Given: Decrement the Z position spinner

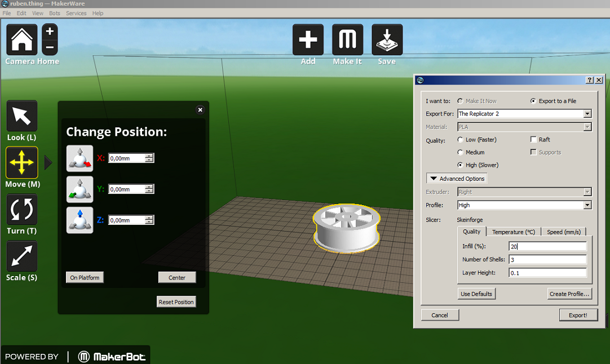Looking at the screenshot, I should [x=149, y=223].
